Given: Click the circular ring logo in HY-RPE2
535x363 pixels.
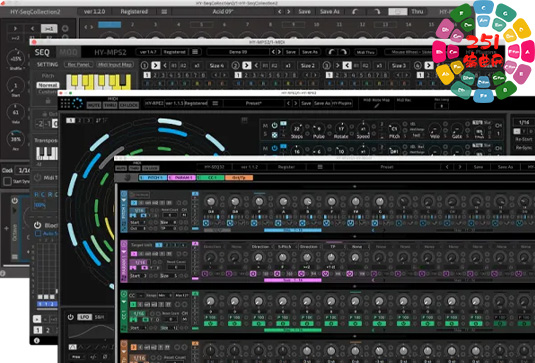Looking at the screenshot, I should [77, 103].
